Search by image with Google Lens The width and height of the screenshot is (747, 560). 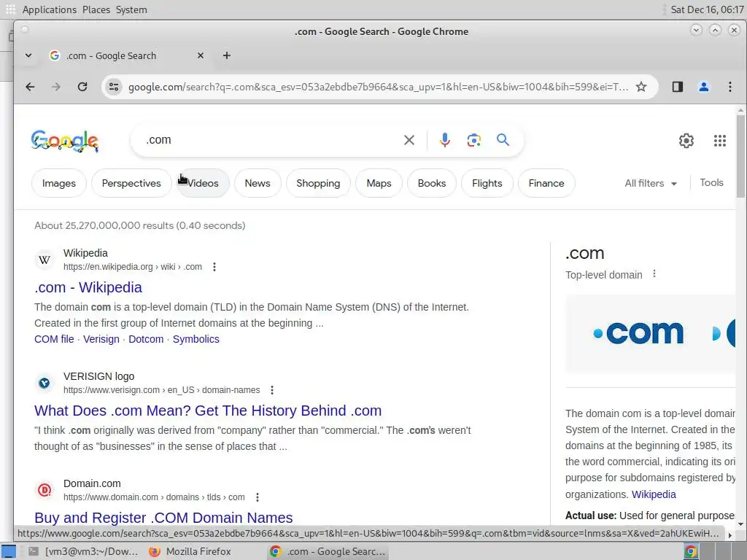tap(473, 140)
